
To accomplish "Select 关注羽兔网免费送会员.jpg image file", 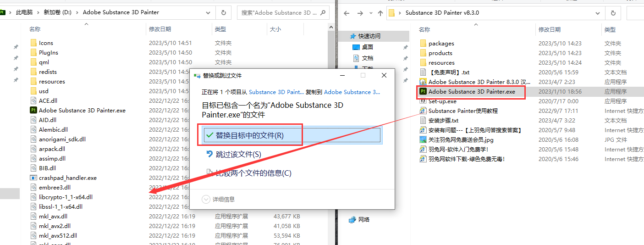I will (461, 139).
